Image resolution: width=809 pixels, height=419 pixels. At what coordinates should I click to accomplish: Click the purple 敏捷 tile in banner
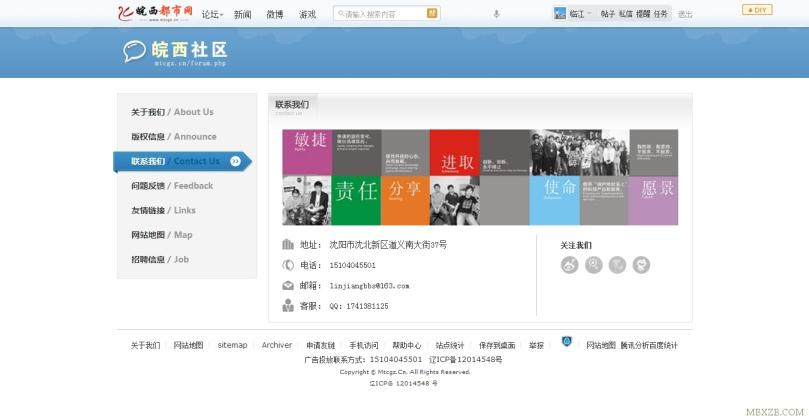pyautogui.click(x=306, y=152)
